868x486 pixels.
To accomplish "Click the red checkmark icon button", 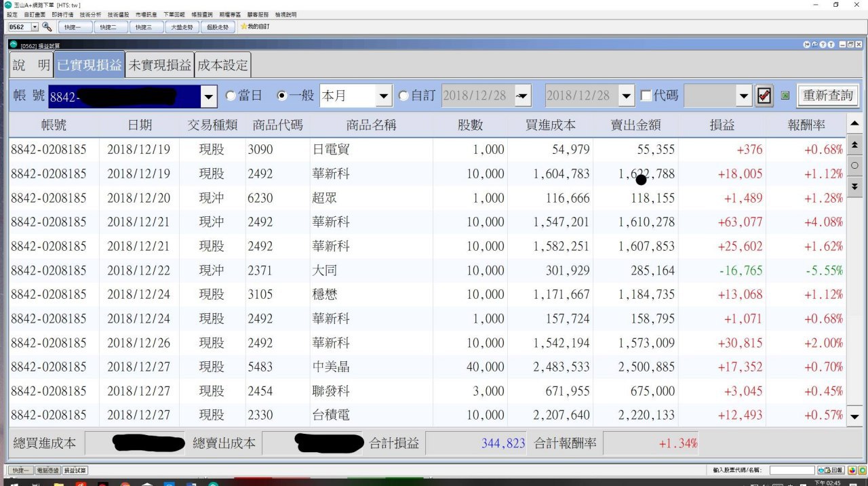I will (x=764, y=96).
